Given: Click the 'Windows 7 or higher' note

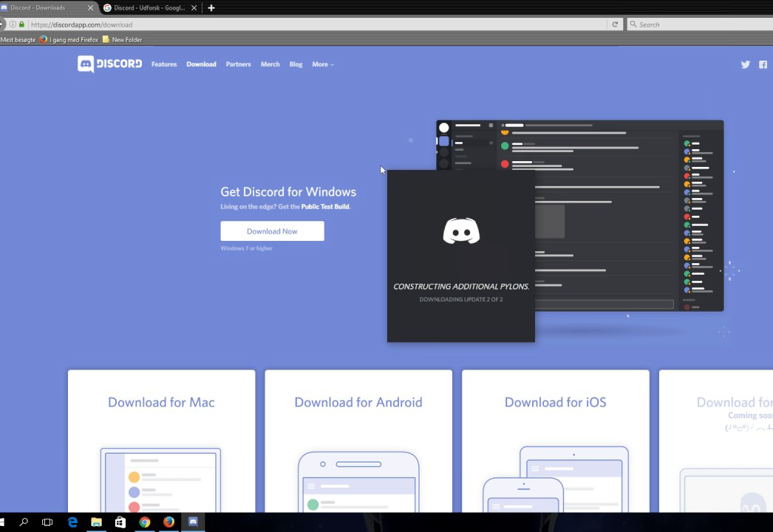Looking at the screenshot, I should pyautogui.click(x=246, y=248).
